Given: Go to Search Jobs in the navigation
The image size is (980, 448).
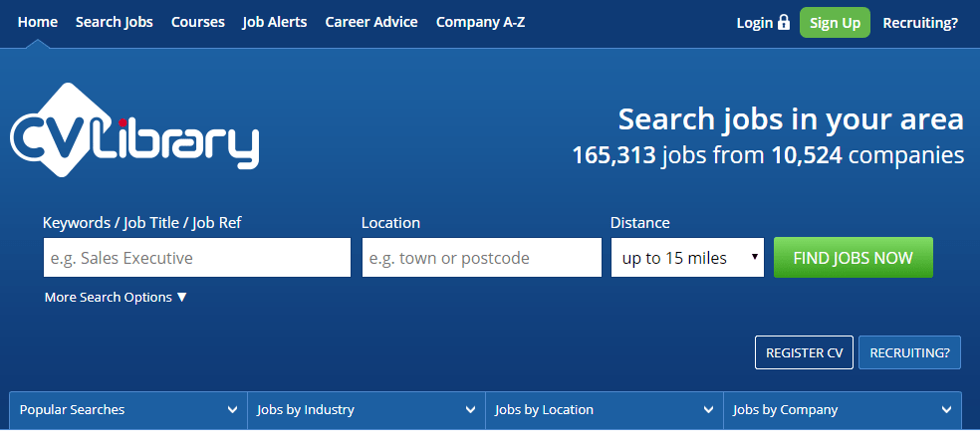Looking at the screenshot, I should pos(115,23).
